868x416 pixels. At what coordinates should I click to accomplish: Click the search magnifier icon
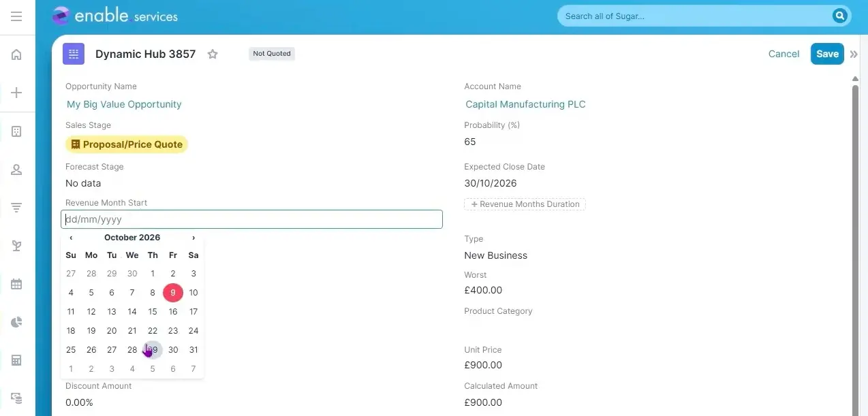pyautogui.click(x=839, y=16)
